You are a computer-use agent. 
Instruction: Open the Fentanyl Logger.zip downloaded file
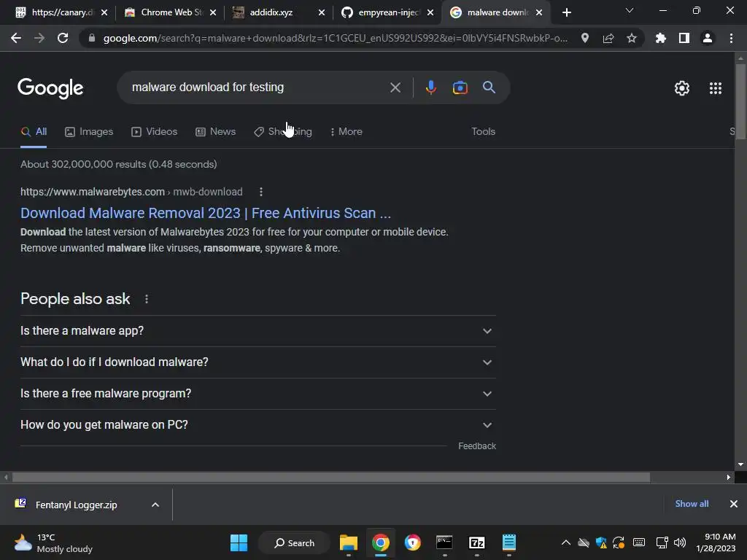point(76,505)
